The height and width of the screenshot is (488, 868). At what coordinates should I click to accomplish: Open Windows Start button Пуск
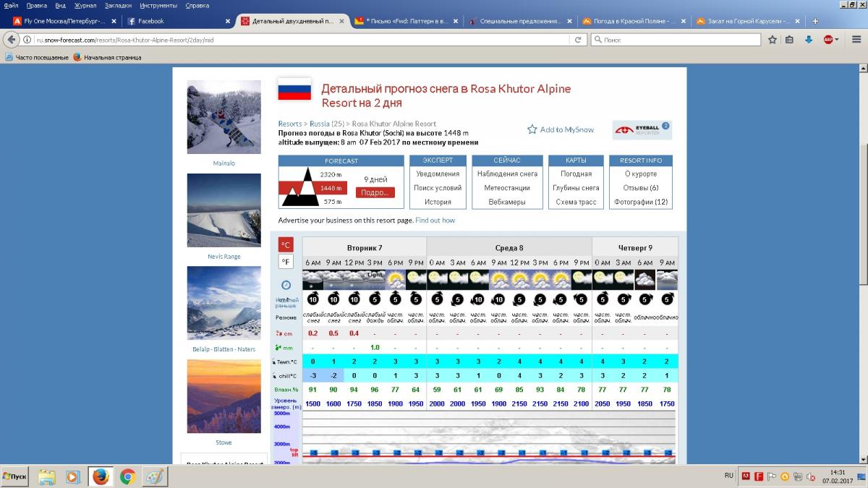point(15,476)
